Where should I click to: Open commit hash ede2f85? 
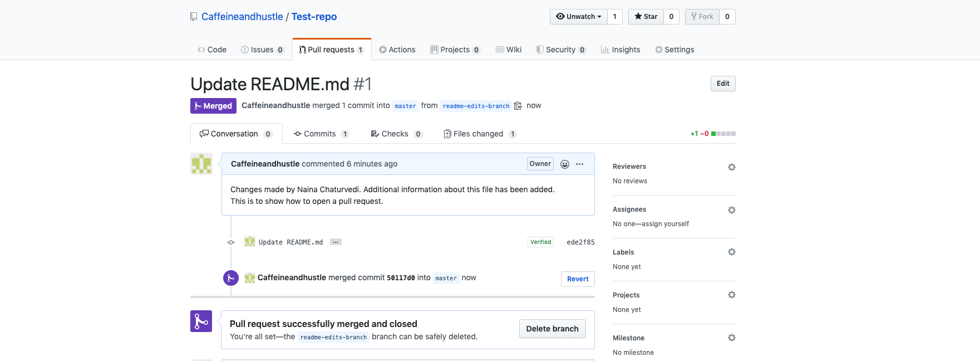click(x=580, y=242)
